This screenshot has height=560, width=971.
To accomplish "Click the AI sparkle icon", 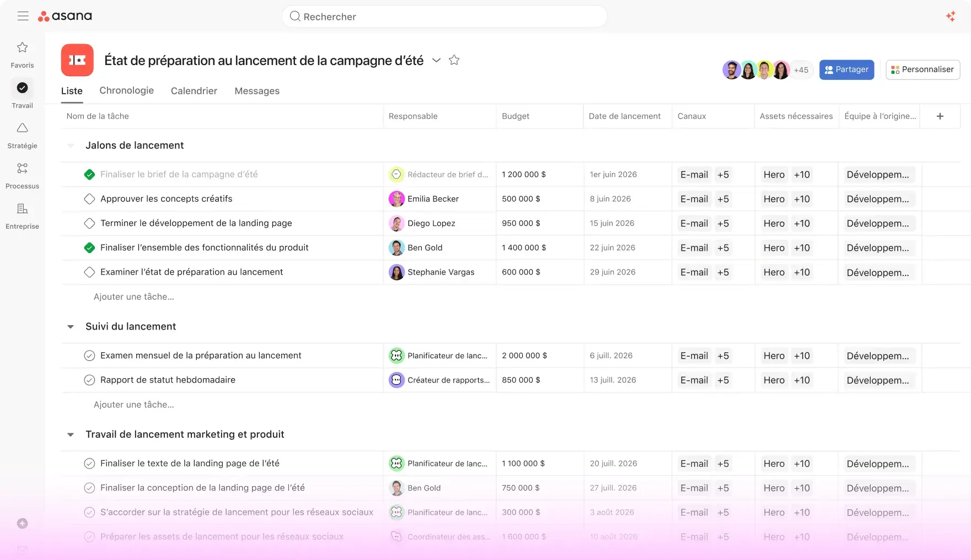I will coord(951,17).
